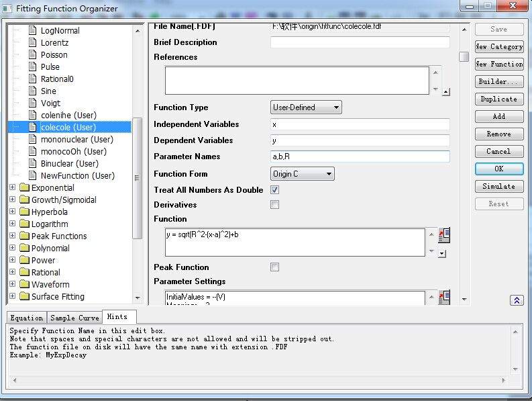Click Voigt function file icon

click(33, 103)
